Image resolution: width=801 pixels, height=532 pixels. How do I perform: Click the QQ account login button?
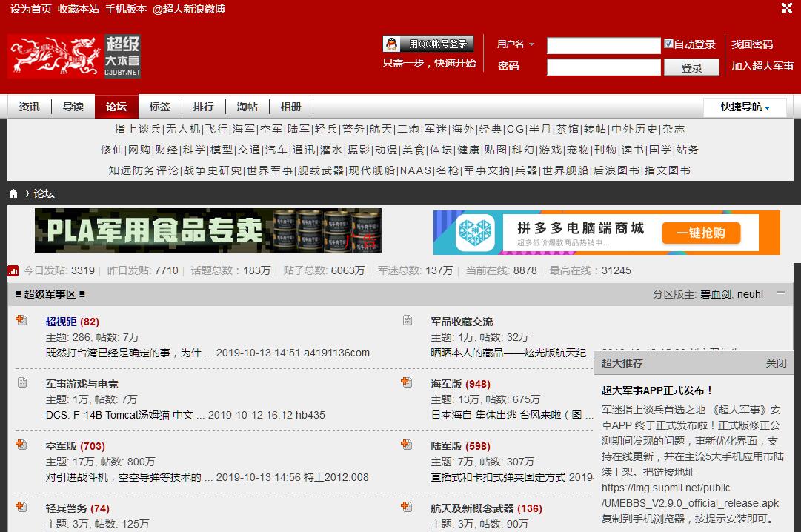coord(428,44)
